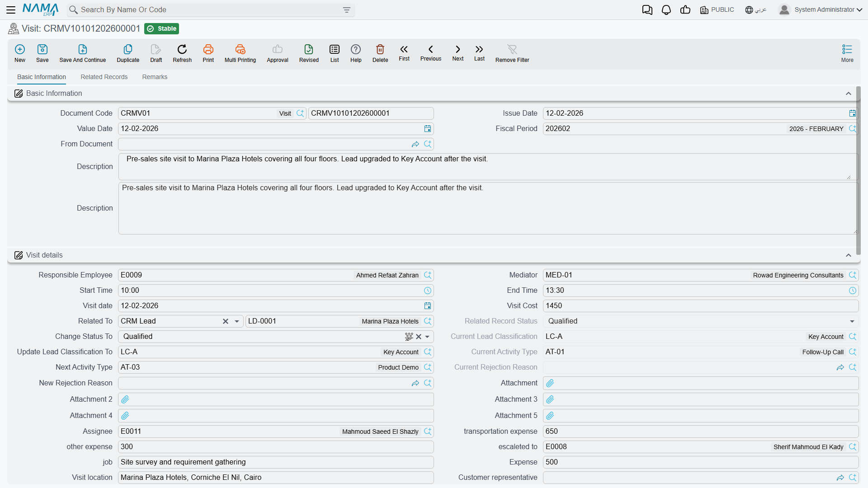Lookup search for escaleted to field
The image size is (868, 488).
(x=853, y=447)
